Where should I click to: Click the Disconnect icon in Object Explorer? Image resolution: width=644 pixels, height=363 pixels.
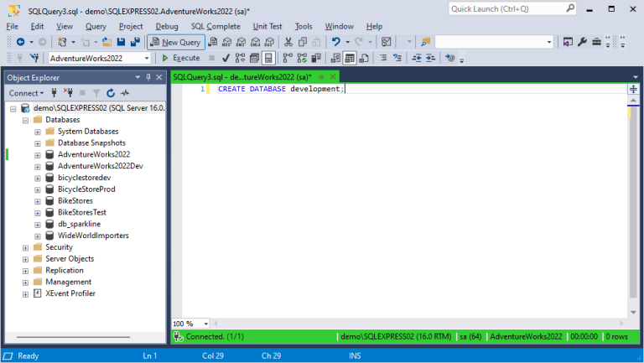point(69,93)
